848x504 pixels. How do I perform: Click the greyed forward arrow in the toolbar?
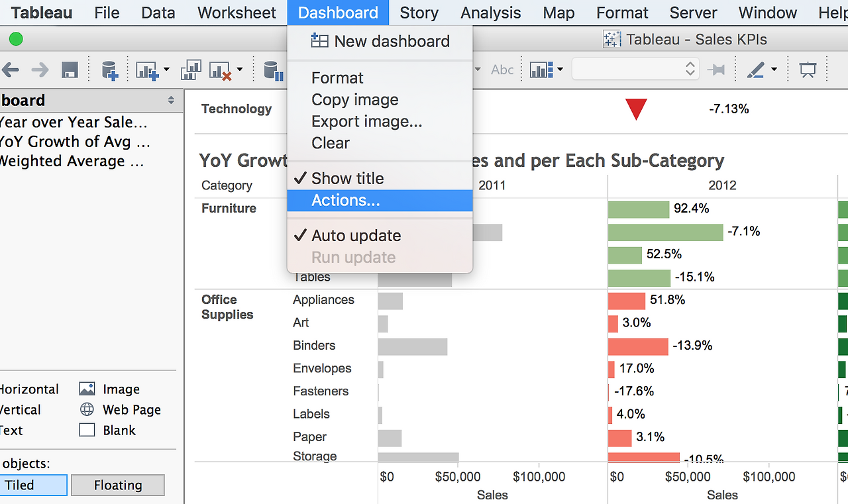click(40, 70)
